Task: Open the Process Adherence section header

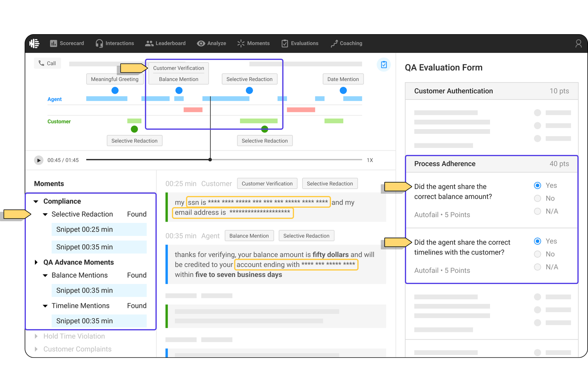Action: 491,164
